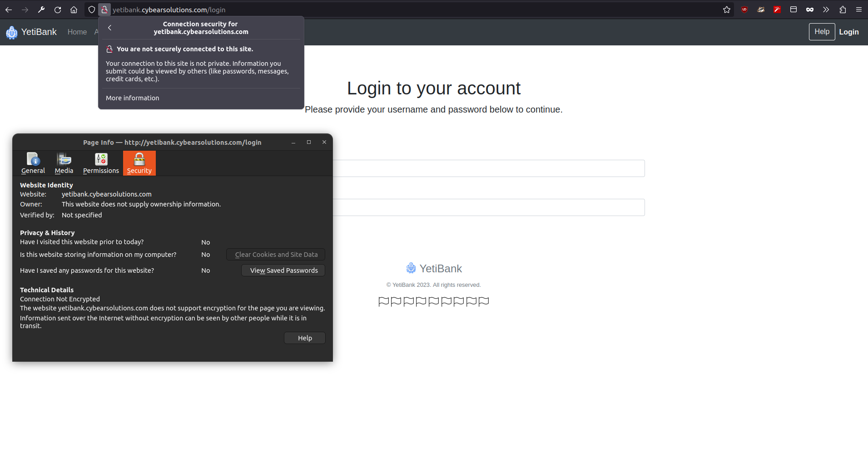Click the 'Login to your account' heading
Viewport: 868px width, 467px height.
click(x=434, y=88)
